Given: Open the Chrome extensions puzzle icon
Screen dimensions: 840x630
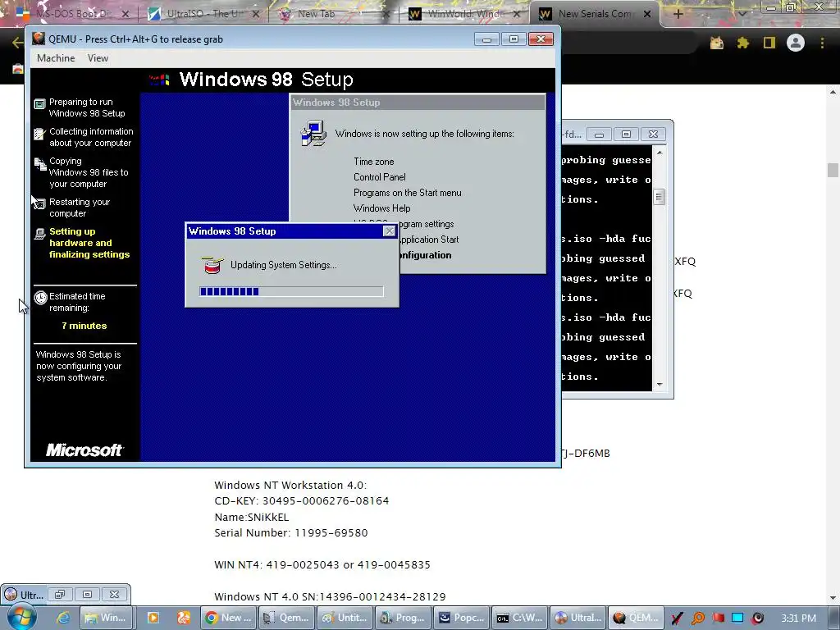Looking at the screenshot, I should (x=743, y=43).
